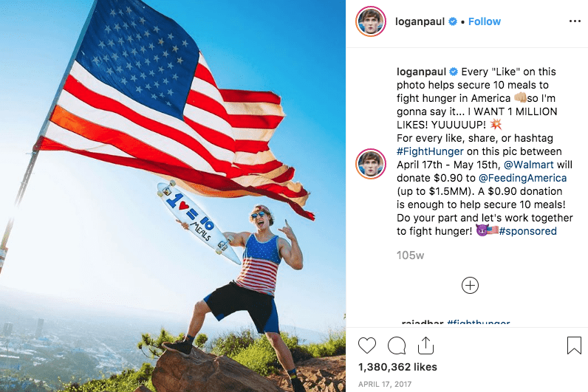
Task: Visit the @FeedingAmerica profile mention
Action: point(522,178)
